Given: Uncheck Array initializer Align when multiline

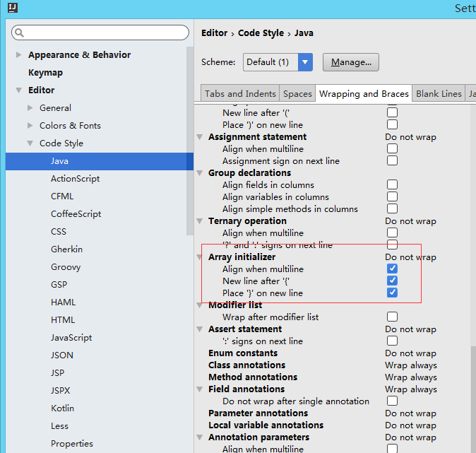Looking at the screenshot, I should 392,269.
